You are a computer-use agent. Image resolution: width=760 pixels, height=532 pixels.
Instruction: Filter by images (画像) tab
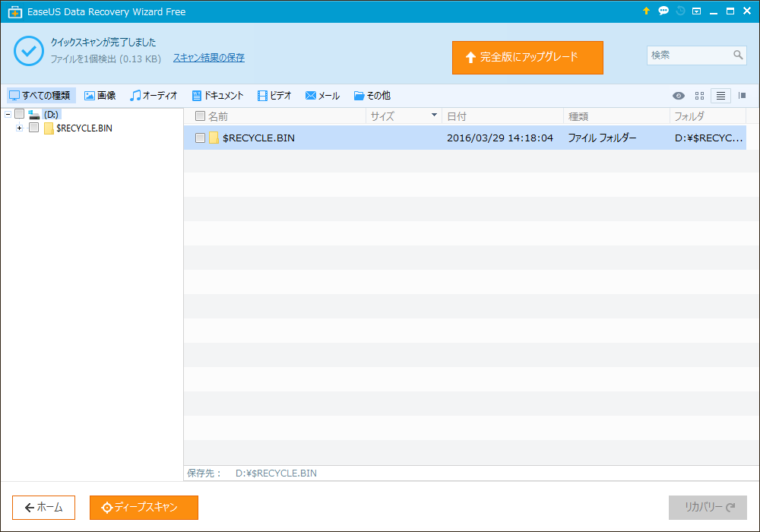point(100,96)
